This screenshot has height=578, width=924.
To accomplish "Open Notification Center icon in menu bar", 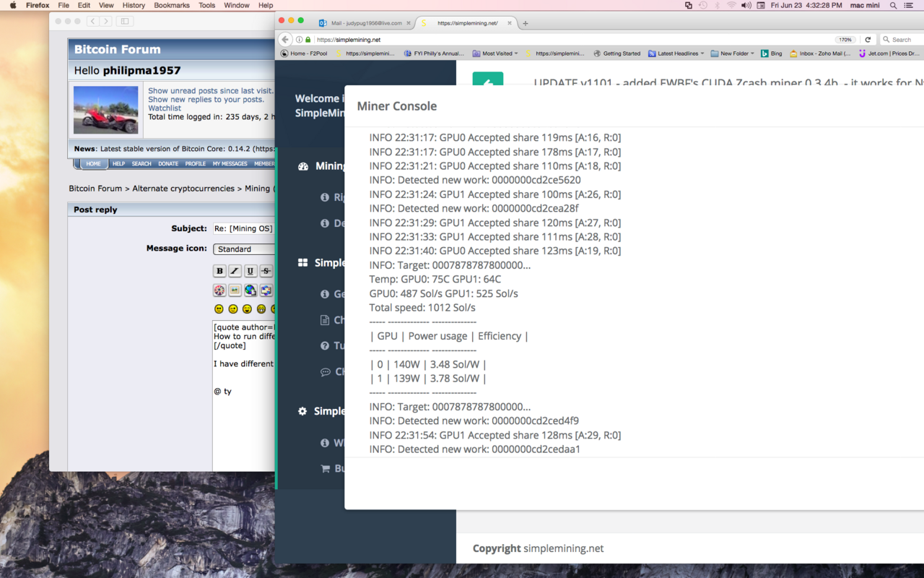I will tap(910, 5).
